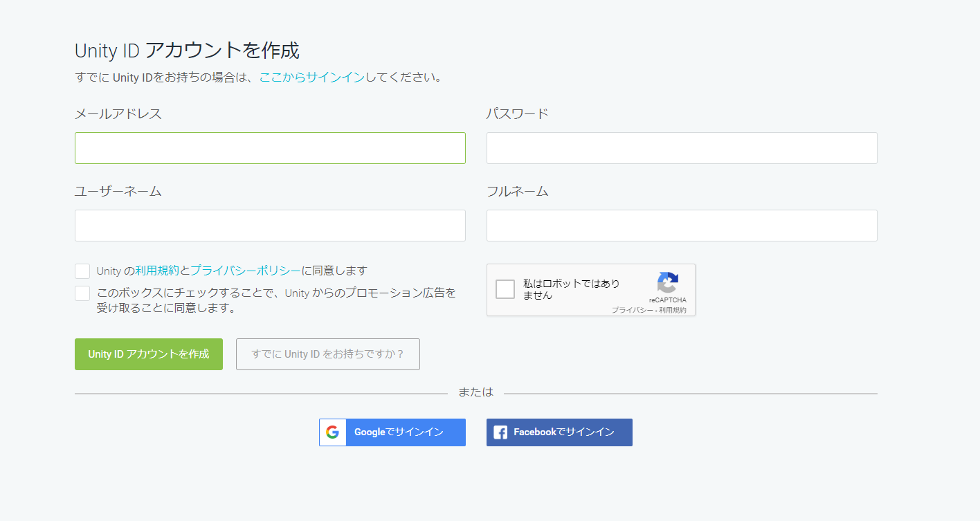Focus the フルネーム input field
The image size is (980, 521).
(682, 226)
